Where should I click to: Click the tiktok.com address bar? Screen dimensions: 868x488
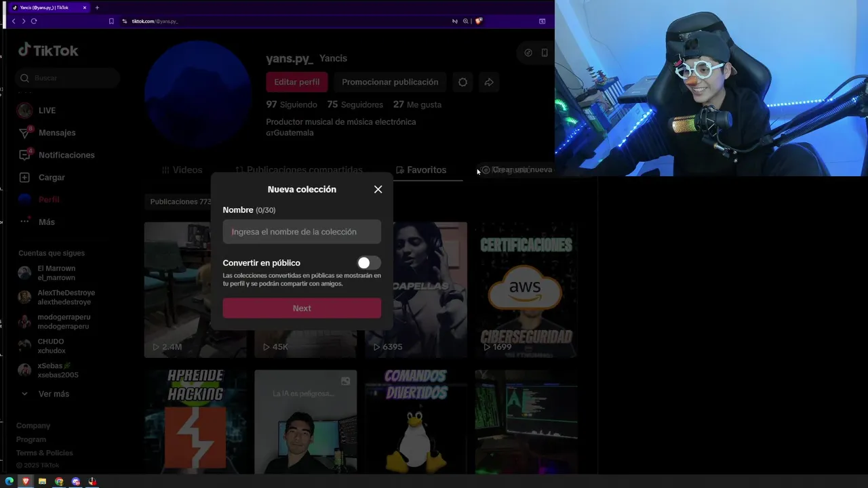coord(285,21)
